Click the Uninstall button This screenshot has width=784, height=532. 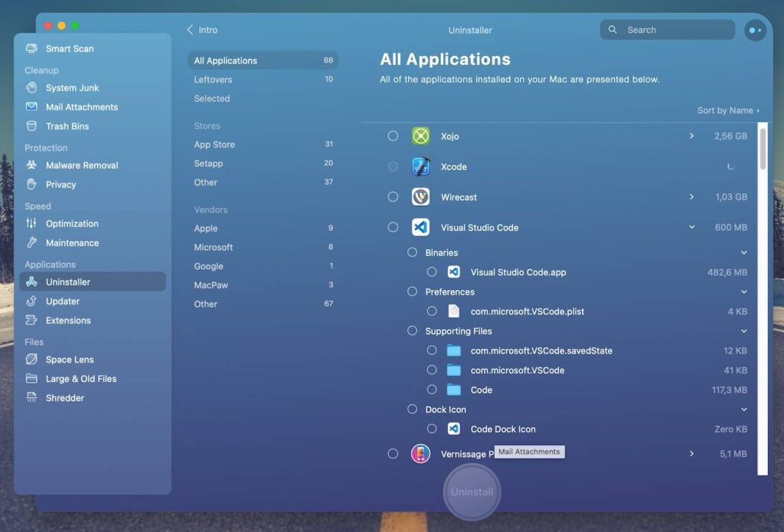pos(472,492)
